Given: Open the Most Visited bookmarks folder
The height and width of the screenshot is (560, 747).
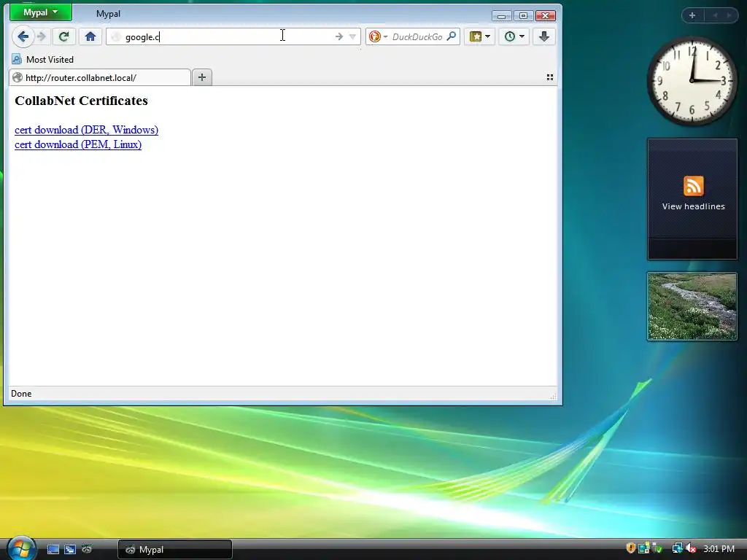Looking at the screenshot, I should pyautogui.click(x=43, y=60).
